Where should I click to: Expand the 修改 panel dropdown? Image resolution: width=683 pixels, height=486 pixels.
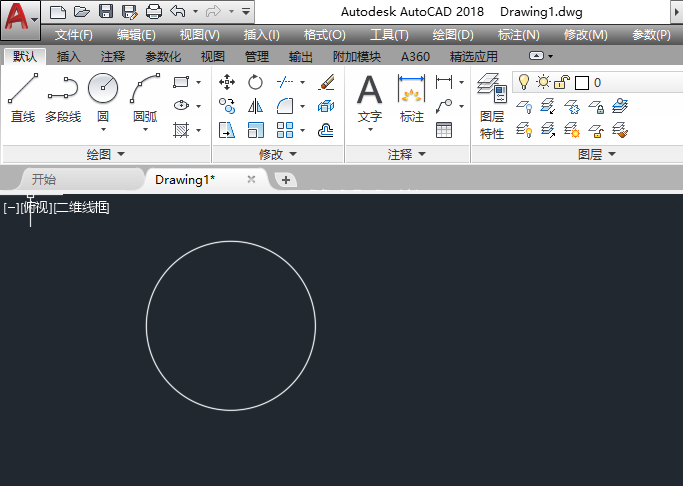tap(277, 155)
